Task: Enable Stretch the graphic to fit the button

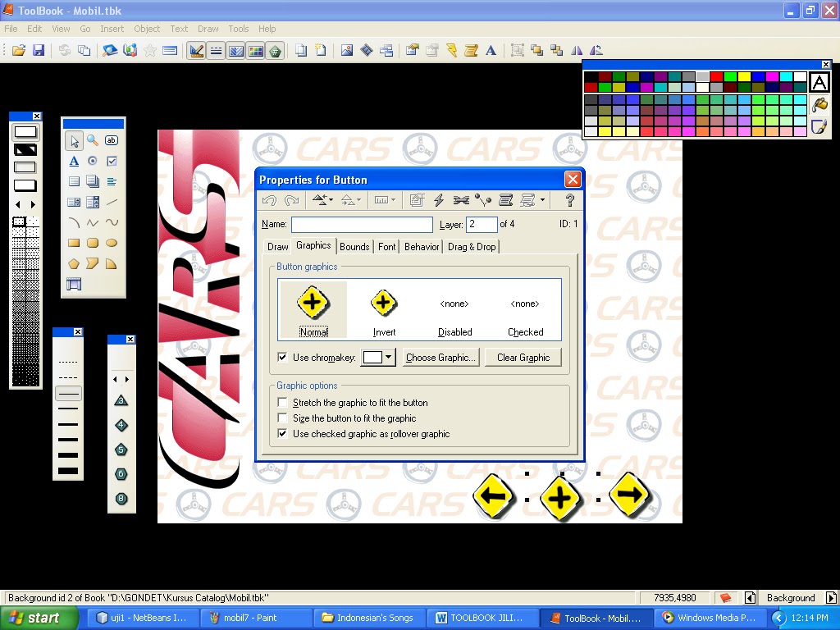Action: click(283, 402)
